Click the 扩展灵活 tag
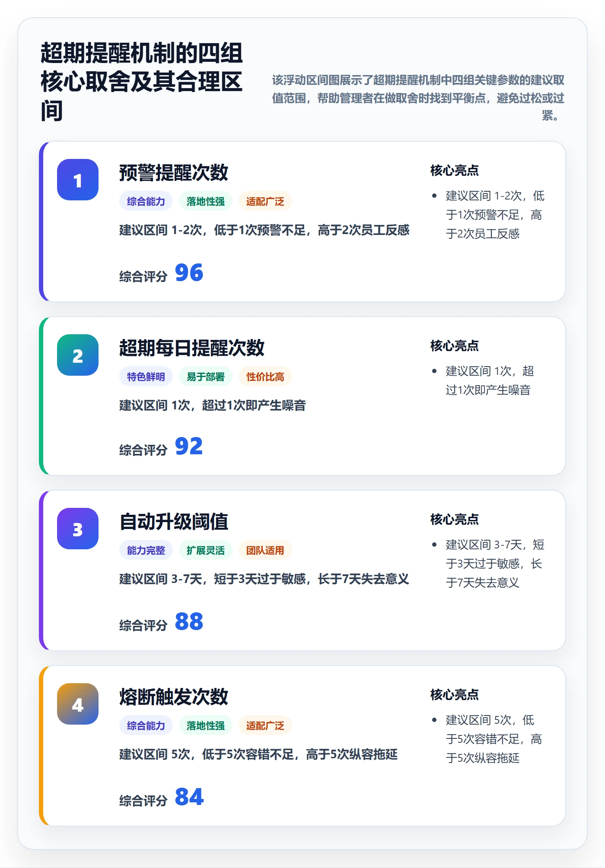 pyautogui.click(x=206, y=550)
